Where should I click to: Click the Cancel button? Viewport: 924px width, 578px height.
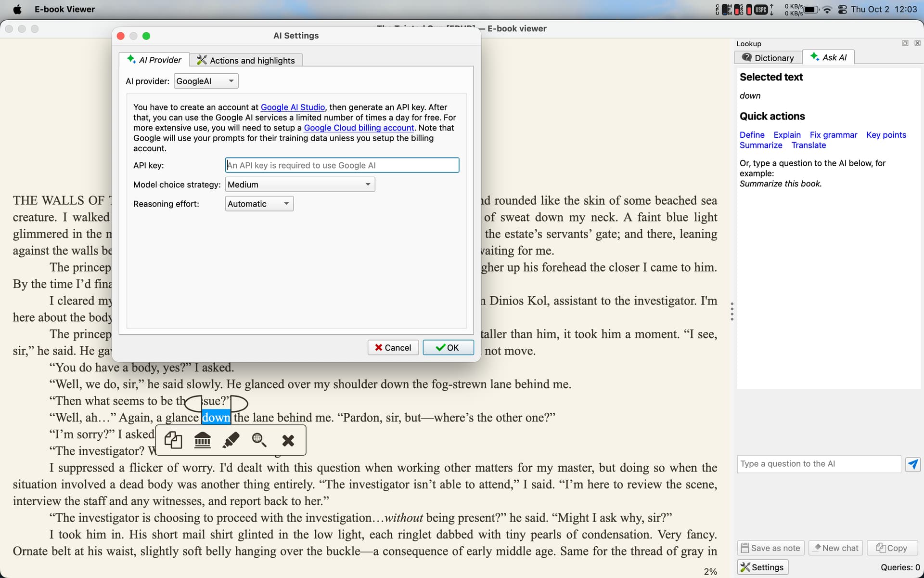pos(393,348)
